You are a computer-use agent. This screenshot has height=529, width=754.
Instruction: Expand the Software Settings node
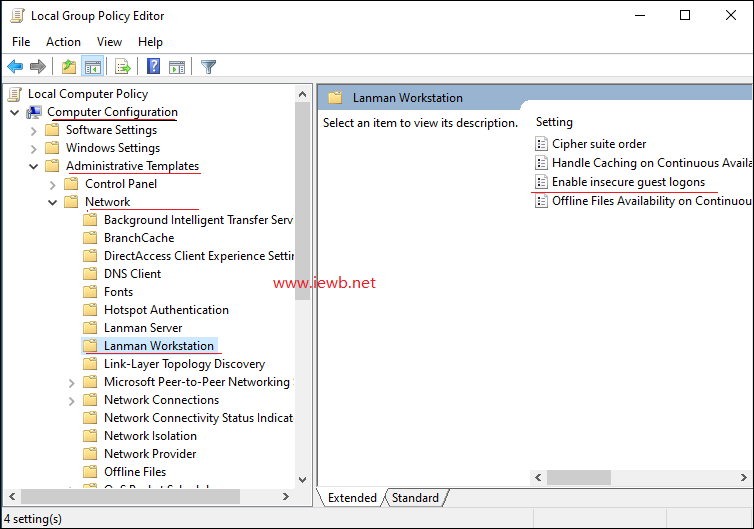[x=34, y=131]
